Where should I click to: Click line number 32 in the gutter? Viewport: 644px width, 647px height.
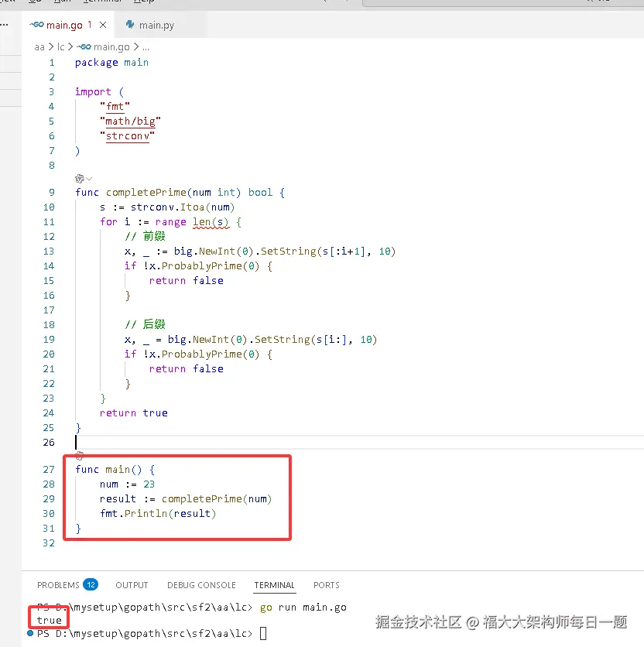click(x=49, y=543)
